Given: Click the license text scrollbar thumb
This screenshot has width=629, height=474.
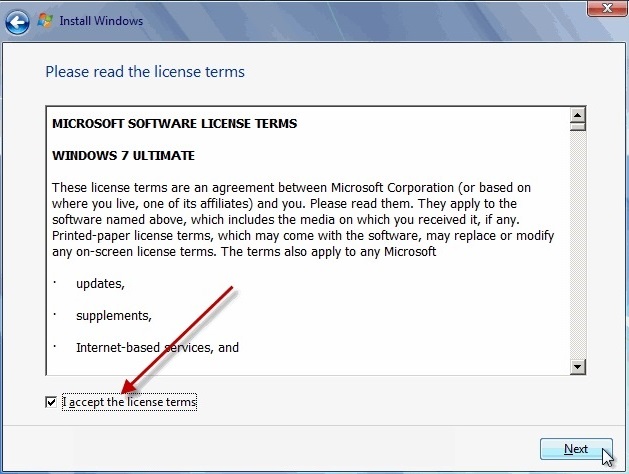Looking at the screenshot, I should tap(578, 127).
